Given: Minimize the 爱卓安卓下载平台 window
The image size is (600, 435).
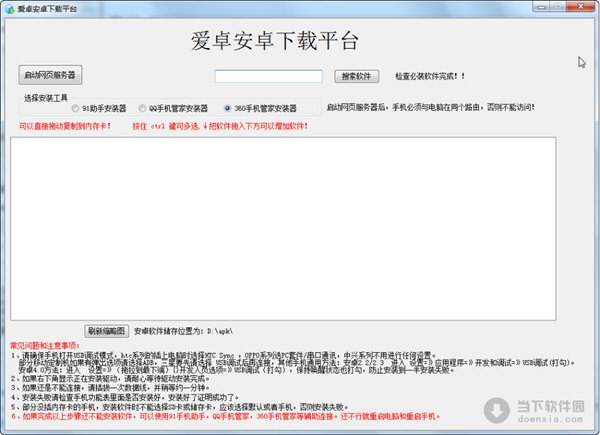Looking at the screenshot, I should (541, 7).
